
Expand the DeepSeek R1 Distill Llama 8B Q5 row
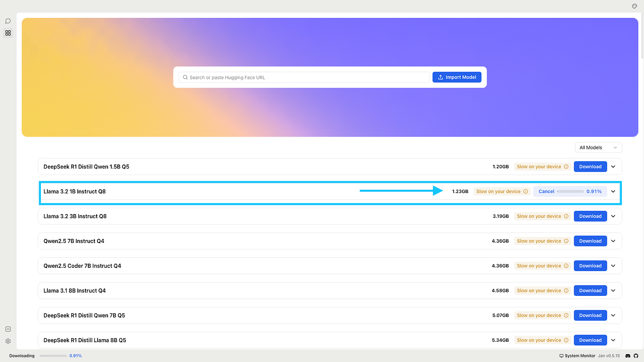pyautogui.click(x=613, y=340)
